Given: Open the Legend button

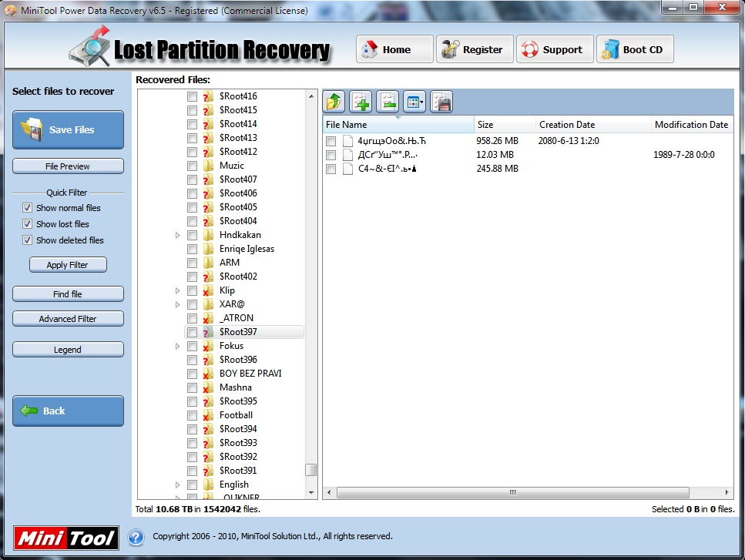Looking at the screenshot, I should [x=68, y=350].
